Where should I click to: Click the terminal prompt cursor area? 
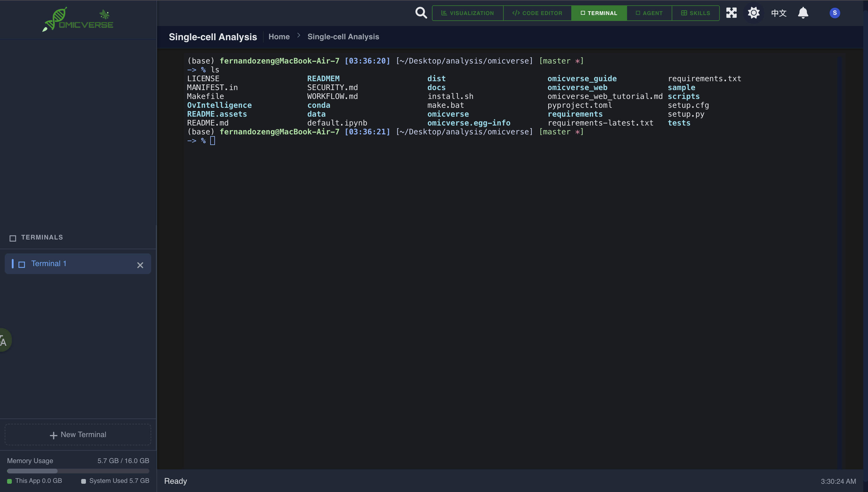tap(213, 141)
